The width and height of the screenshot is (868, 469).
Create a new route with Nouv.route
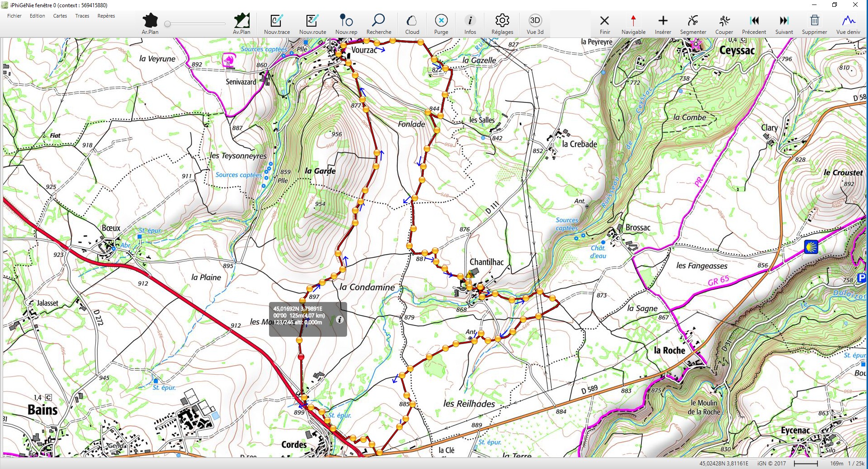(x=312, y=21)
